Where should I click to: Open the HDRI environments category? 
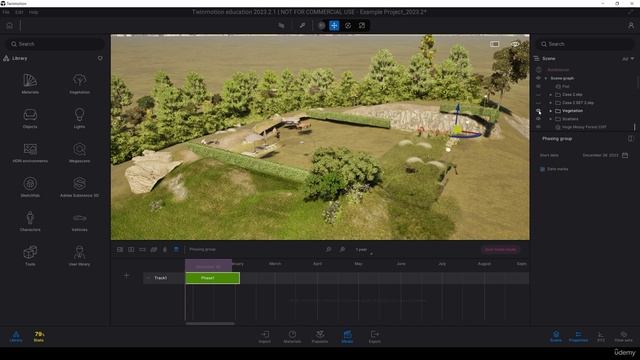coord(30,153)
